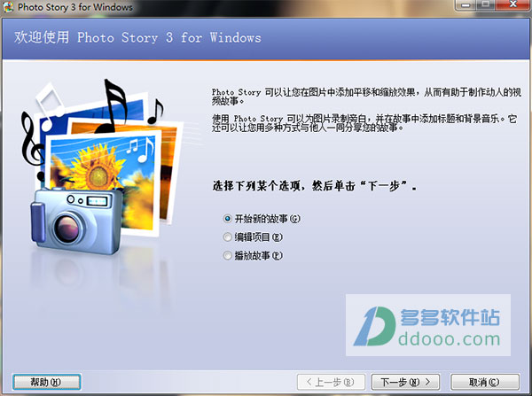
Task: Close the Photo Story 3 window
Action: pyautogui.click(x=513, y=4)
